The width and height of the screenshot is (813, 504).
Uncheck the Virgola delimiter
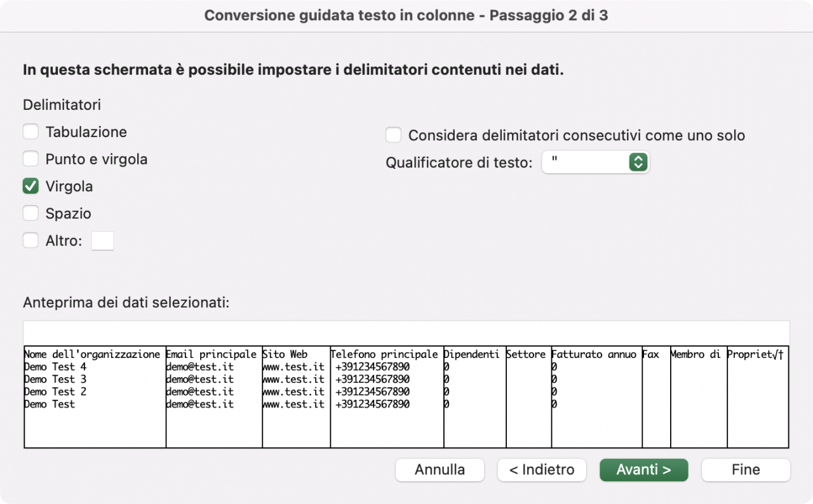30,186
